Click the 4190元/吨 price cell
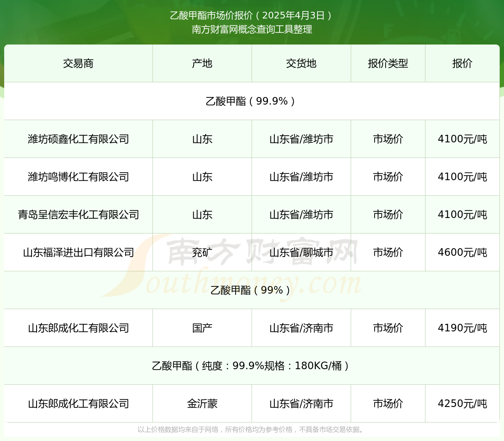504x441 pixels. pos(462,328)
